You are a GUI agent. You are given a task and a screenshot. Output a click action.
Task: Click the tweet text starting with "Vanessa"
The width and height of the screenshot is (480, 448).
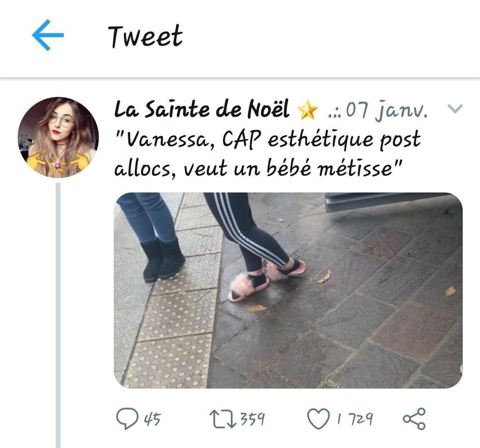(x=267, y=153)
